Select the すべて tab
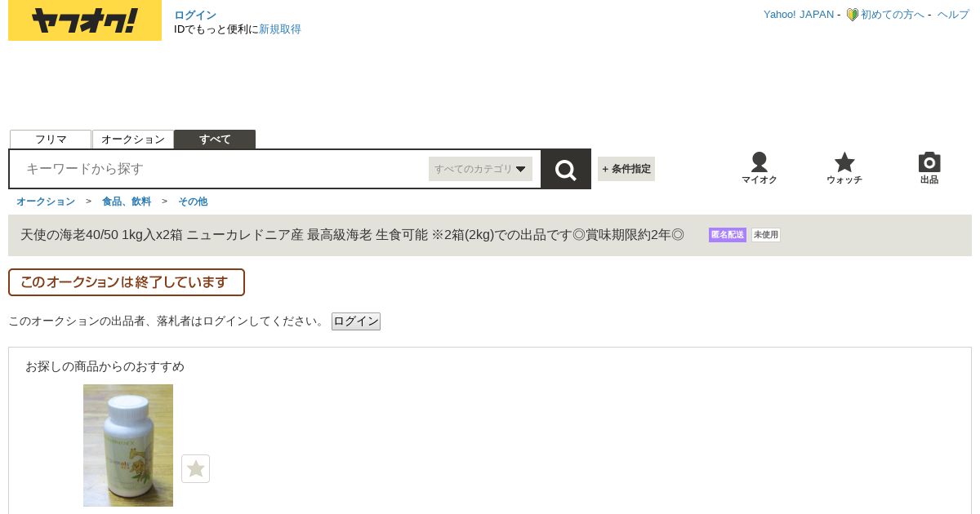Screen dimensions: 980x514 (x=215, y=140)
